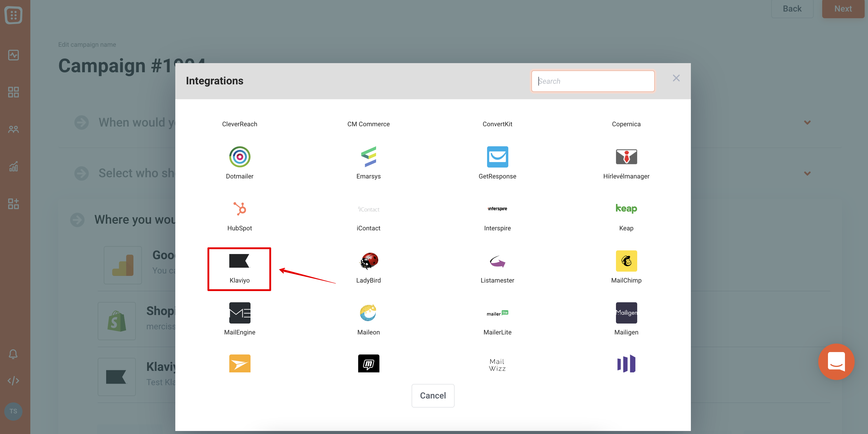This screenshot has width=868, height=434.
Task: Open the Shopify integration thumbnail
Action: click(116, 321)
